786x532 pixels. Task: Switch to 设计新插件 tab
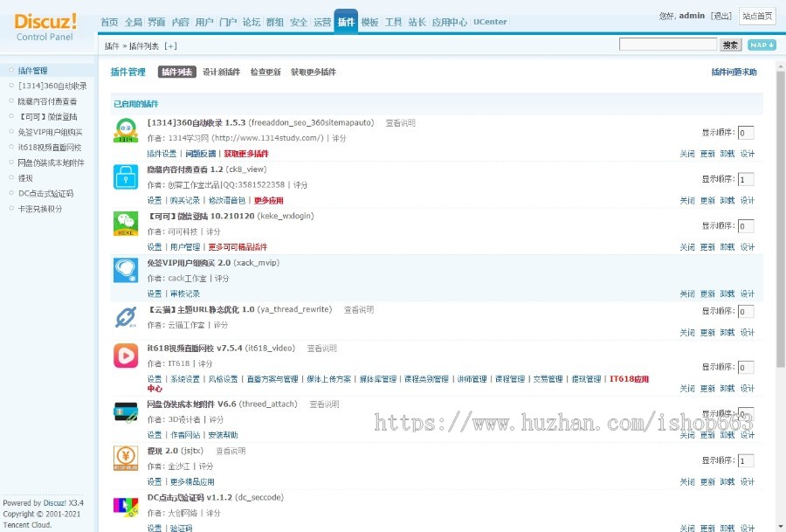(x=222, y=73)
